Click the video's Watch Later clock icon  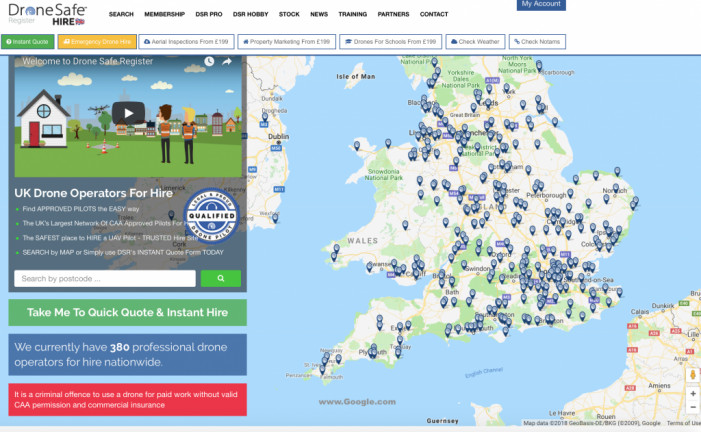click(209, 61)
